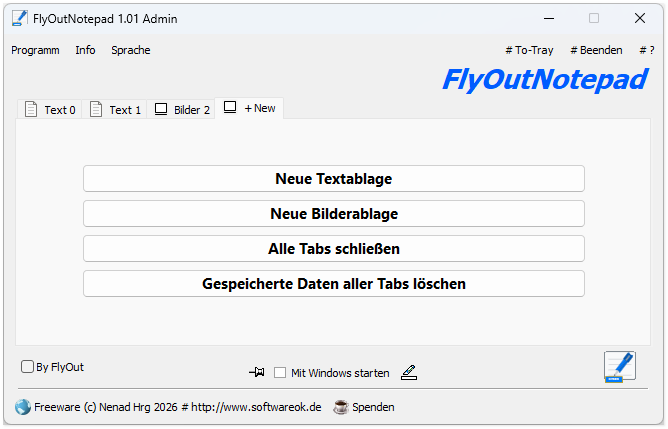Switch to the Text 0 tab
The height and width of the screenshot is (429, 668).
click(50, 109)
